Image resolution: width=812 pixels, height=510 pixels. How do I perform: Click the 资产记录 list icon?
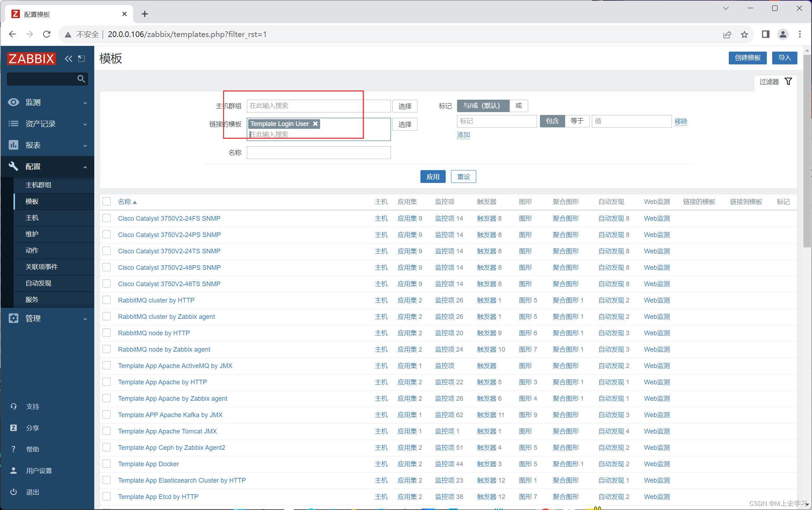[14, 123]
